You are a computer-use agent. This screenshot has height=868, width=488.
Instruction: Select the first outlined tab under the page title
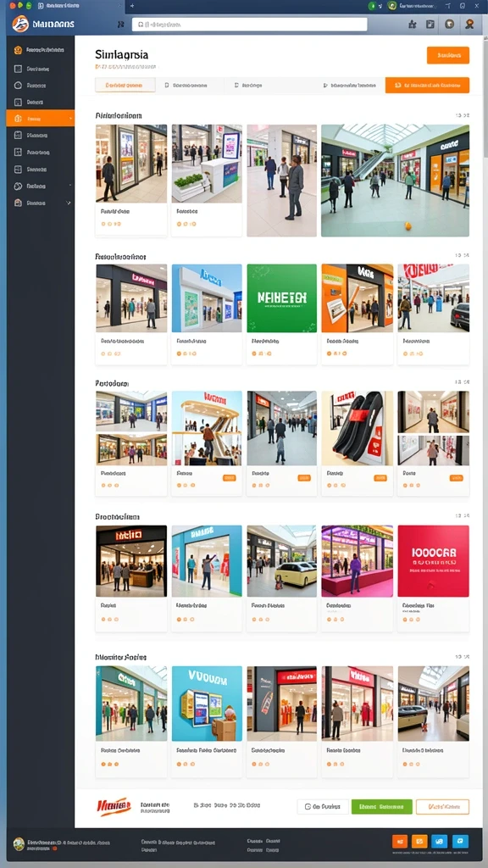tap(125, 86)
